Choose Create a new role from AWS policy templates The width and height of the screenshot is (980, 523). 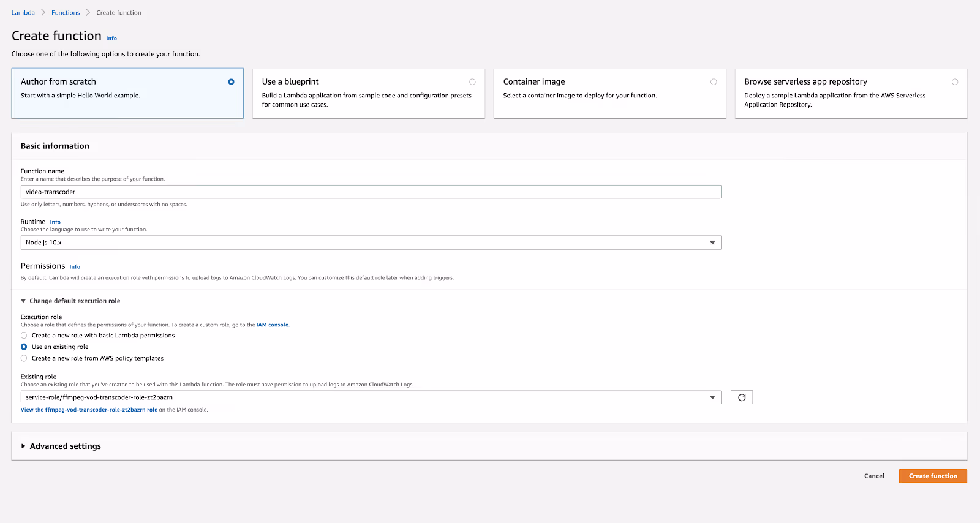[x=24, y=358]
